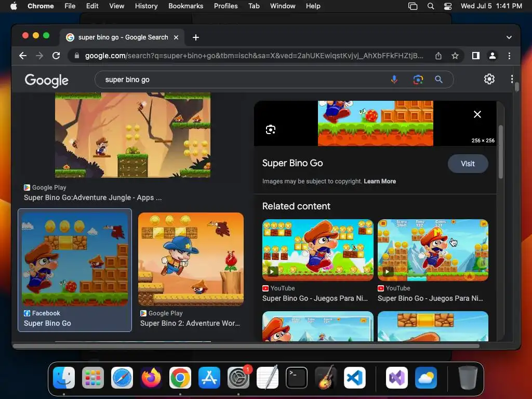Close the image preview panel
The width and height of the screenshot is (532, 399).
(477, 114)
